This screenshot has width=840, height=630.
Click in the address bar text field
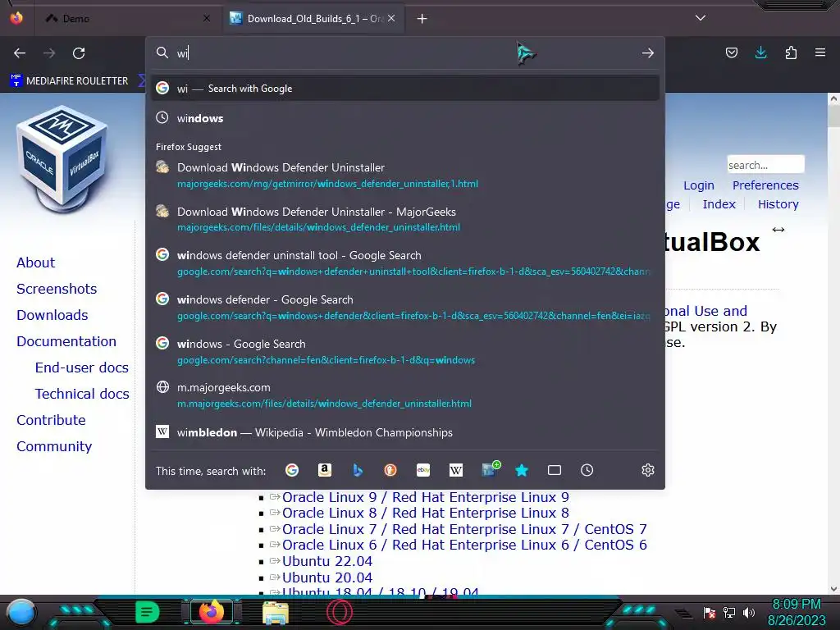(407, 53)
